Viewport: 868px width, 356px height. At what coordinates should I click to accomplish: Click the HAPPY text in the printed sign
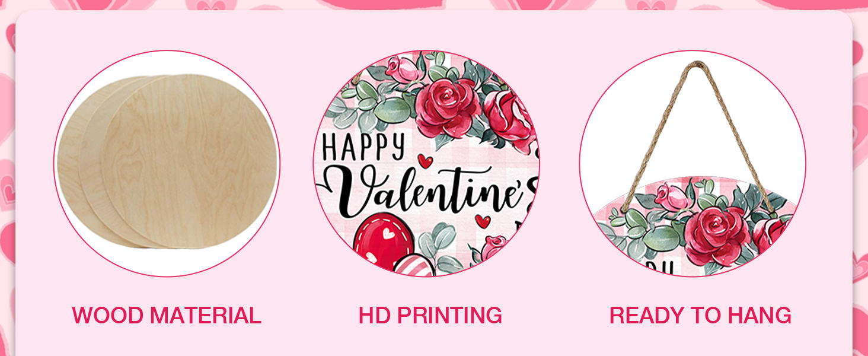tap(364, 146)
